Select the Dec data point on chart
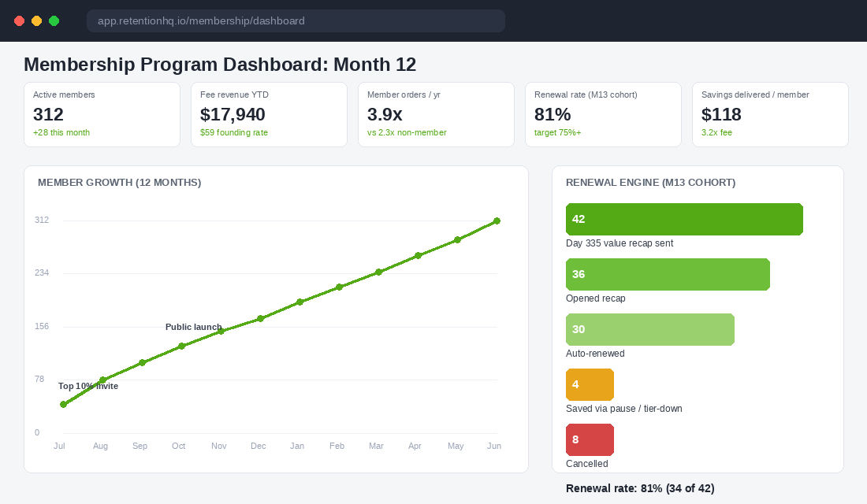This screenshot has width=867, height=504. click(260, 318)
